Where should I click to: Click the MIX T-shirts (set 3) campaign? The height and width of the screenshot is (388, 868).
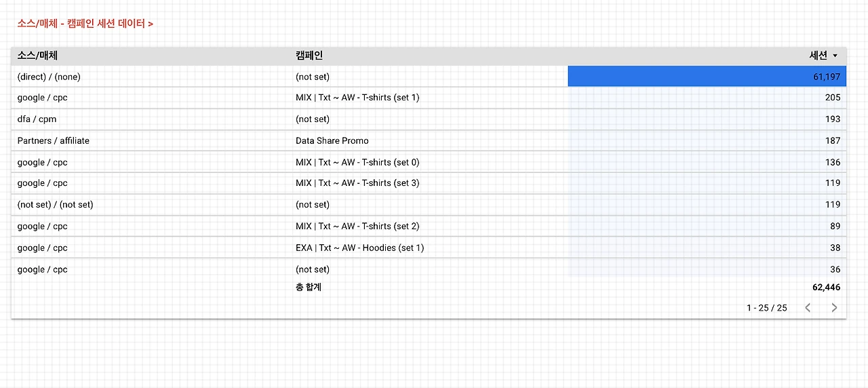tap(357, 183)
